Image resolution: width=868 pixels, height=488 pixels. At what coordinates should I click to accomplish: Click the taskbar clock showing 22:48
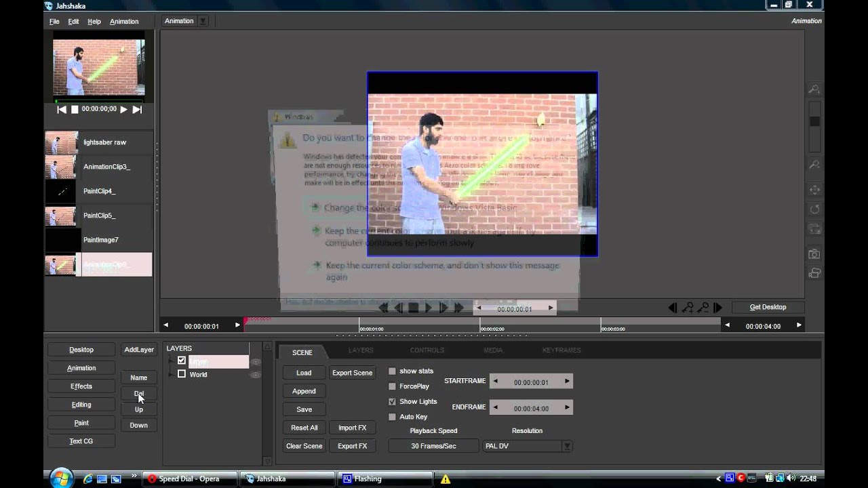(x=808, y=479)
